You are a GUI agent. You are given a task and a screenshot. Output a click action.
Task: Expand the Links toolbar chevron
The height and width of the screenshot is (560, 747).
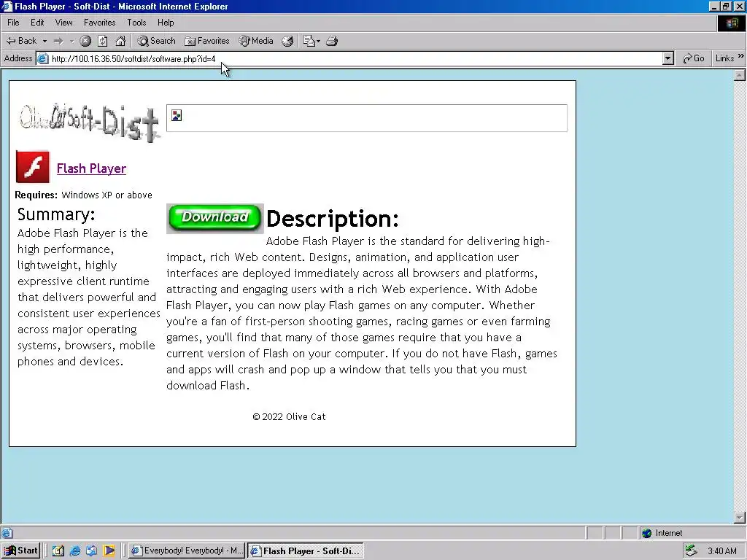pyautogui.click(x=741, y=56)
